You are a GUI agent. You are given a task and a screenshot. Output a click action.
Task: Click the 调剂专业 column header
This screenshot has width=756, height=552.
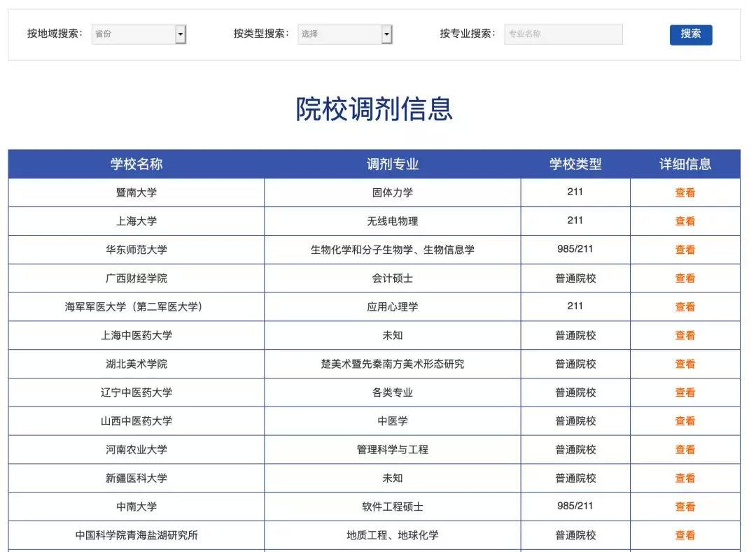[x=393, y=164]
